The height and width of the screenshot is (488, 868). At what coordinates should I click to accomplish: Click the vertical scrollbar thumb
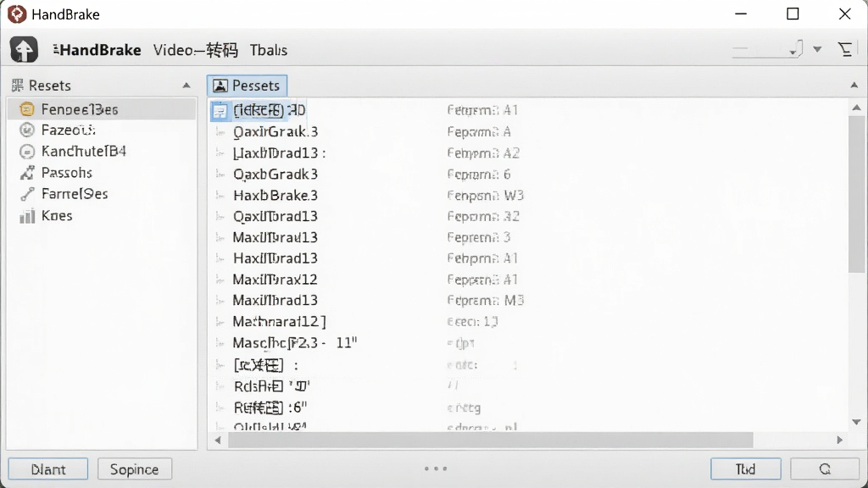856,194
